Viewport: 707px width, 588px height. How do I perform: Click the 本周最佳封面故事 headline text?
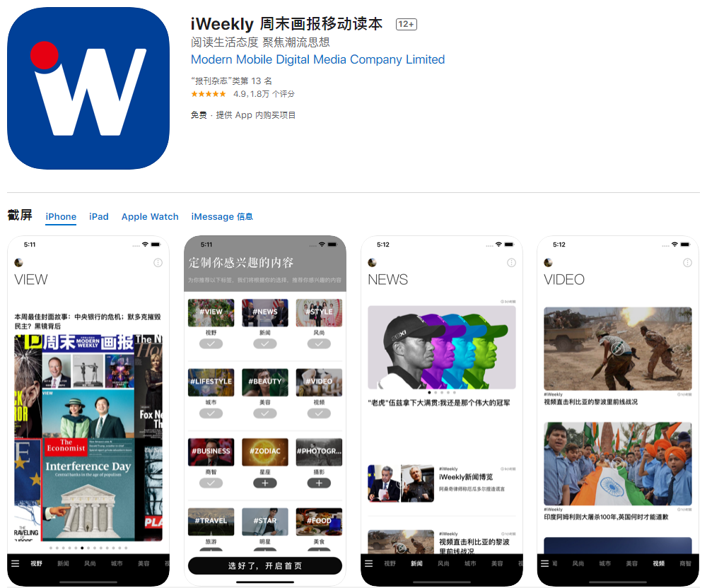pos(88,322)
